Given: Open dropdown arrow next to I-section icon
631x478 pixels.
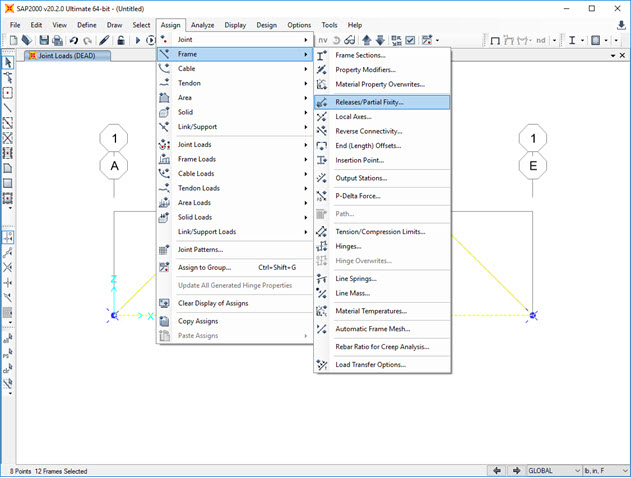Looking at the screenshot, I should coord(582,40).
